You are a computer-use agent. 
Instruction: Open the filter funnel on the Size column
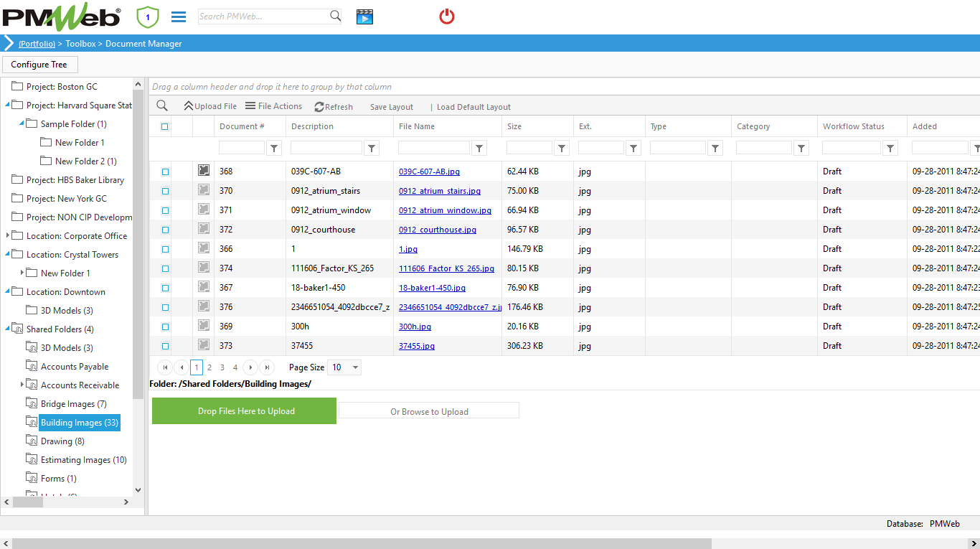coord(561,147)
